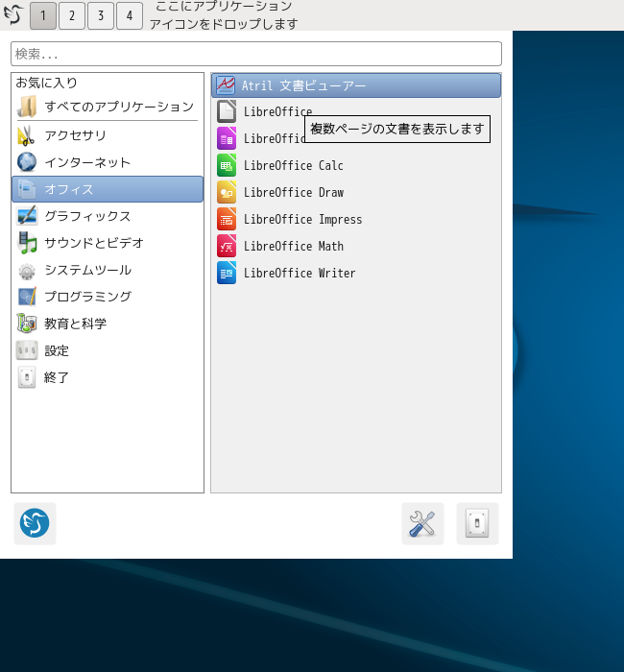Switch to workspace 2
The height and width of the screenshot is (672, 624).
(x=72, y=16)
